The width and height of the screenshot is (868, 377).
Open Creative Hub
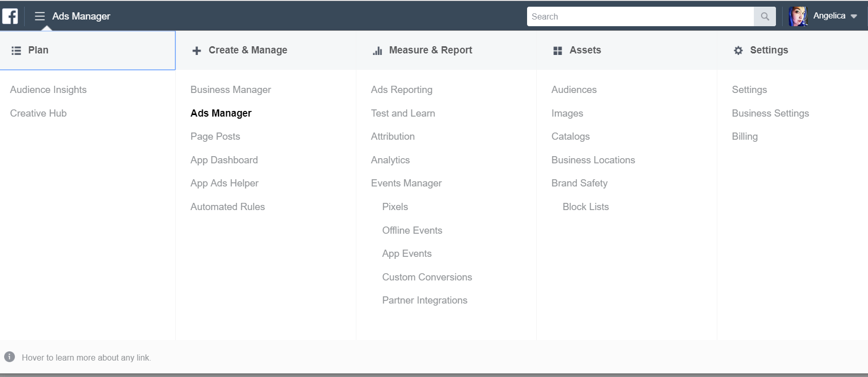point(39,114)
